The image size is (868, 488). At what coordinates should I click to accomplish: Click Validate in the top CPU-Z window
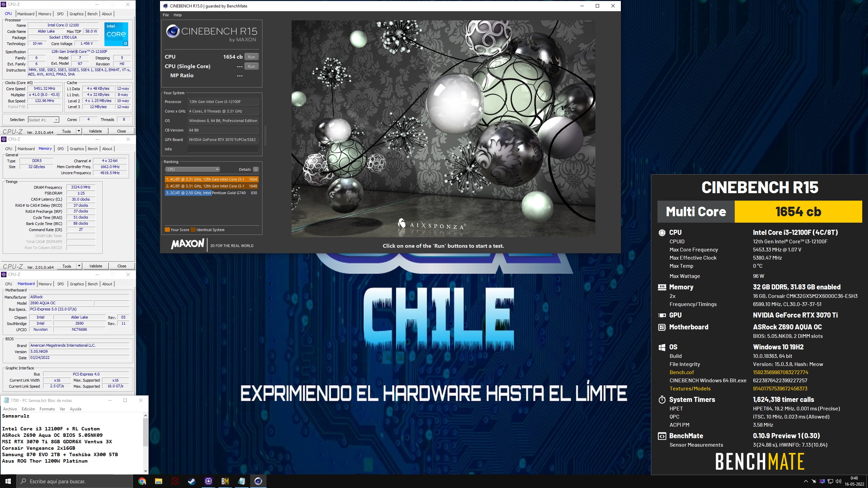click(95, 131)
